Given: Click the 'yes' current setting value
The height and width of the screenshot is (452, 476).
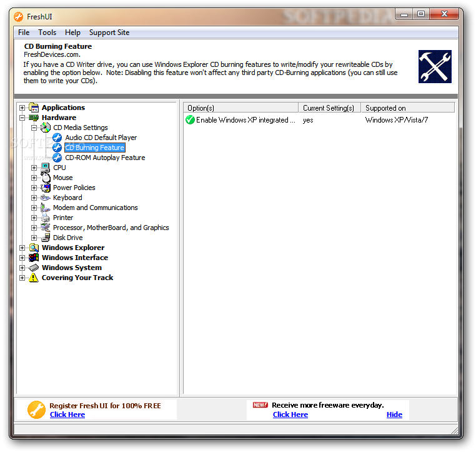Looking at the screenshot, I should (308, 120).
